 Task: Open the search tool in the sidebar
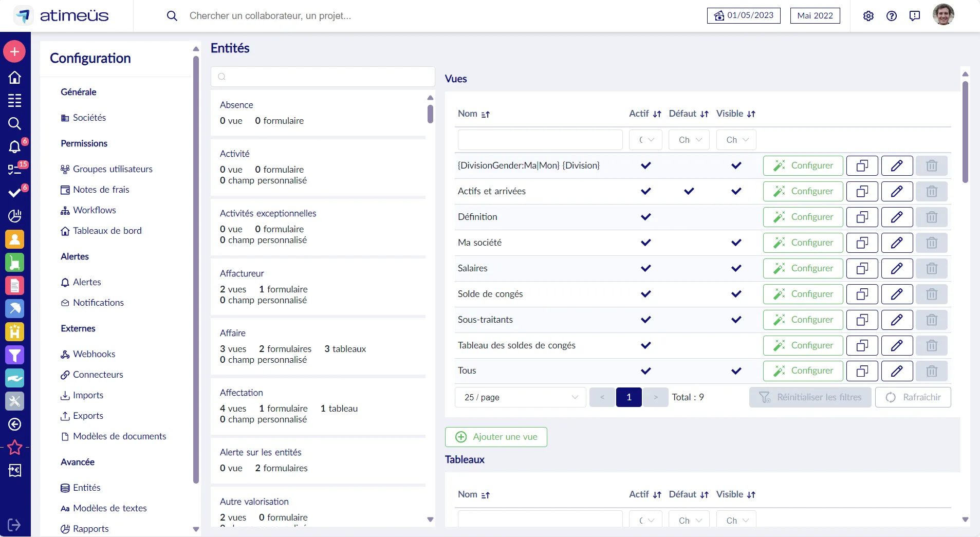[x=15, y=123]
